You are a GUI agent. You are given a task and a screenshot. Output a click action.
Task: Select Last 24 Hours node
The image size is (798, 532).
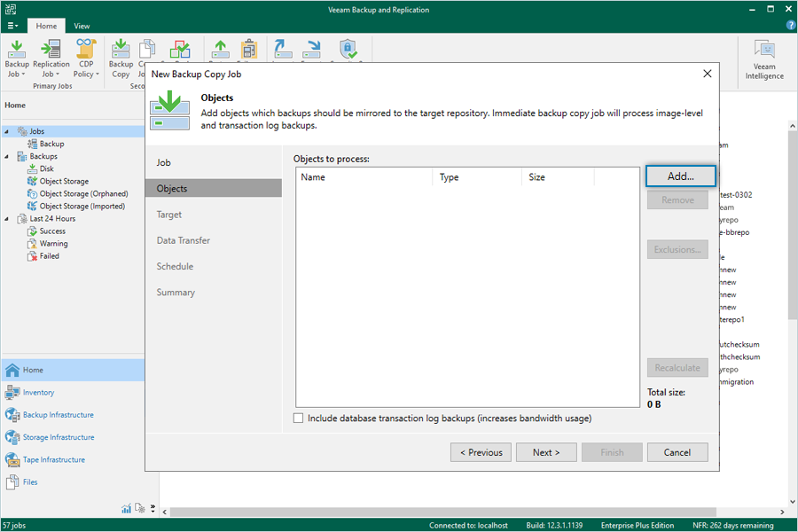(52, 219)
